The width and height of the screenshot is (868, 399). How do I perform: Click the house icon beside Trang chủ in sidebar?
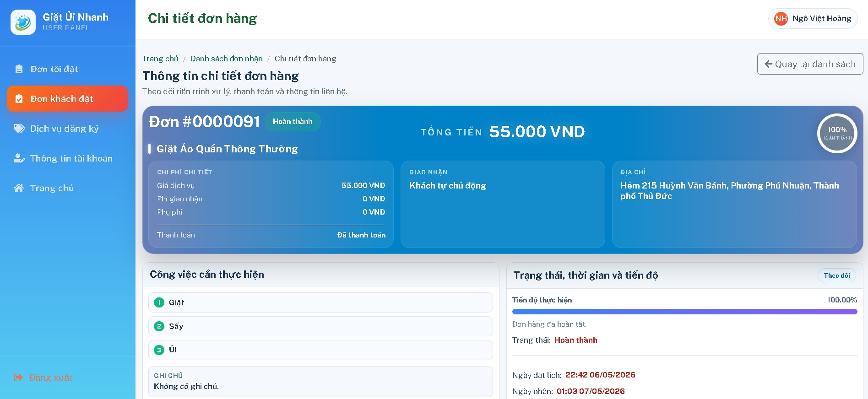point(19,188)
